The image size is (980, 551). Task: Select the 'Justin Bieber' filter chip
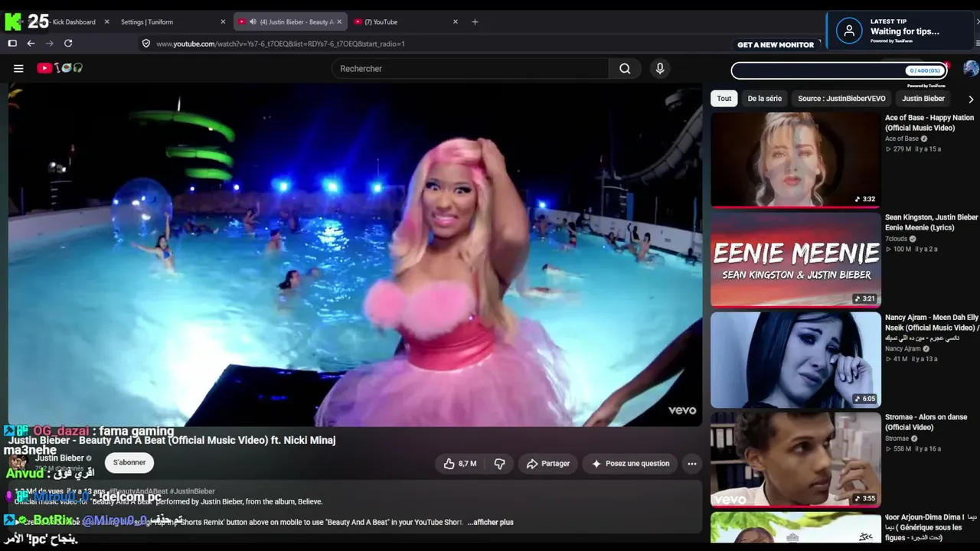[923, 98]
